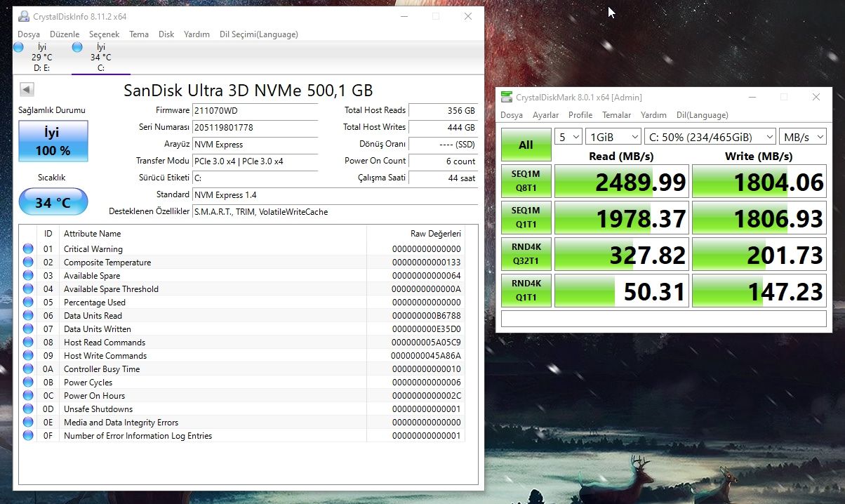Click the Transfer Modu PCIe 3.0 x4 field
845x504 pixels.
[255, 161]
